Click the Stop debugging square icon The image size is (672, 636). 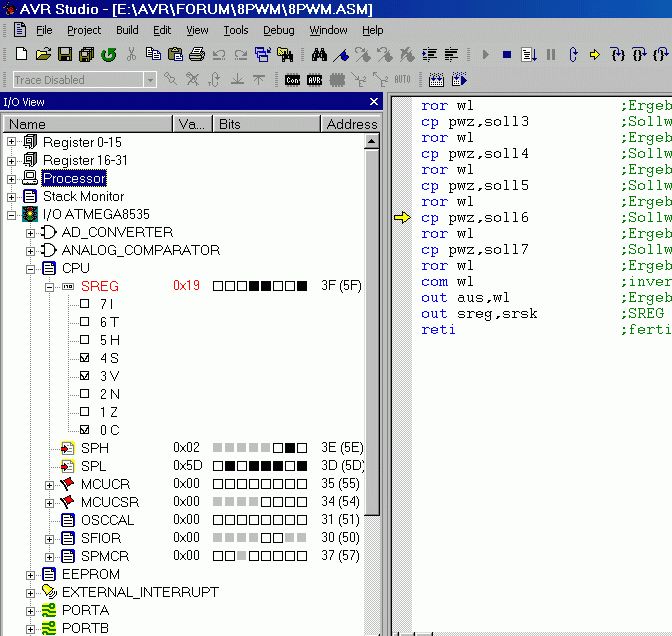pyautogui.click(x=507, y=54)
